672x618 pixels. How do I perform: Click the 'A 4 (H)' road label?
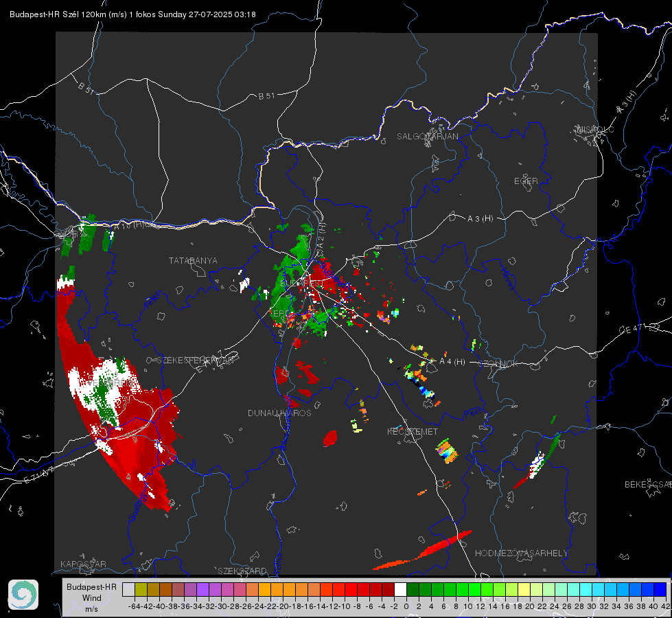(452, 362)
